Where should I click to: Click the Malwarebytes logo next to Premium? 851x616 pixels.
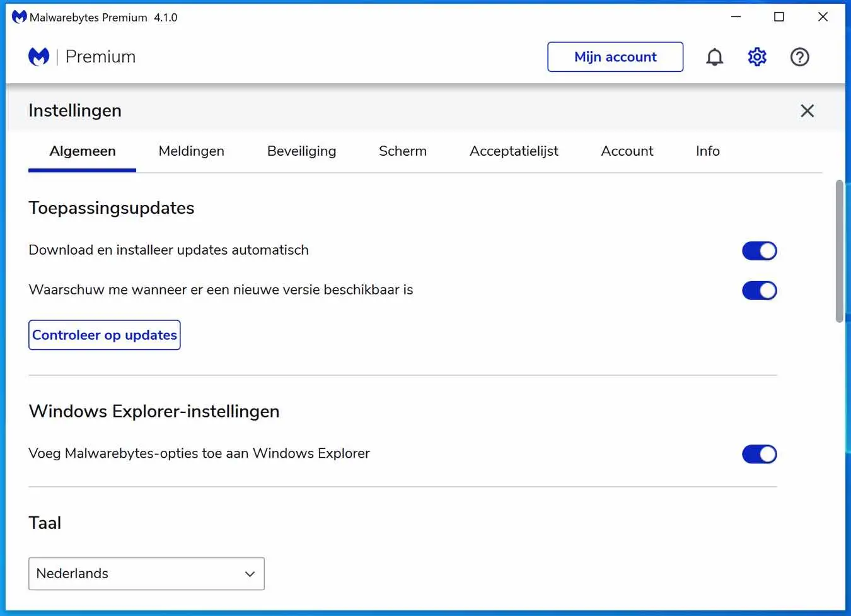pos(38,57)
